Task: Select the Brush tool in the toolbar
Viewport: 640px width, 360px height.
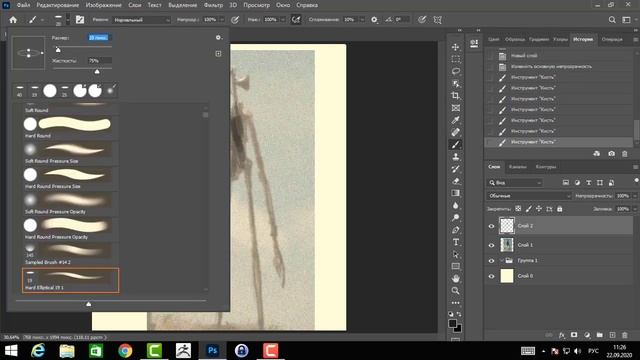Action: [x=456, y=144]
